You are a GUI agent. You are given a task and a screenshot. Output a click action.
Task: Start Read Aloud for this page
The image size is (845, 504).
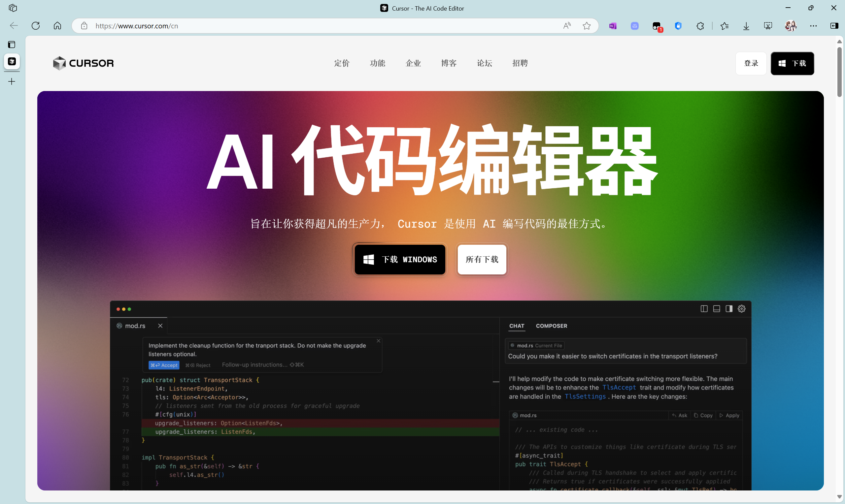pyautogui.click(x=567, y=26)
